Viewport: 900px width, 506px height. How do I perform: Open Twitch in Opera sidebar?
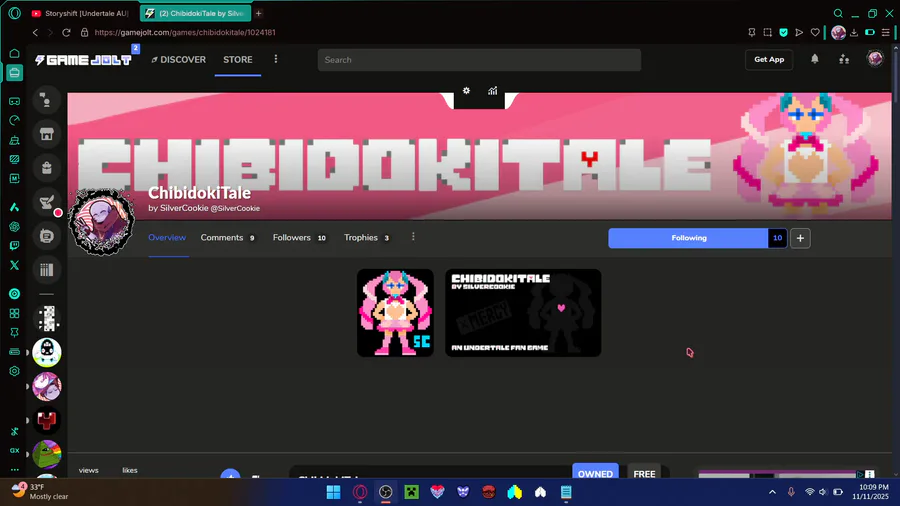point(14,246)
